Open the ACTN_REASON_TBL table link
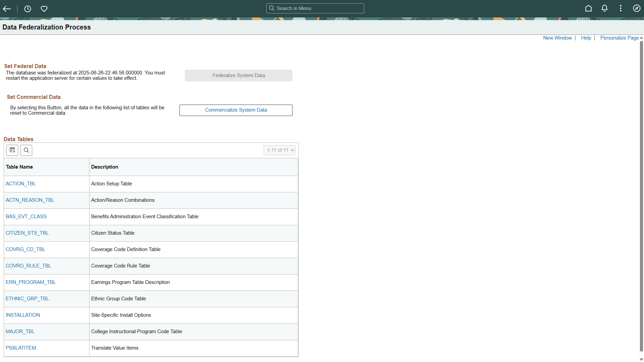This screenshot has width=644, height=362. point(30,200)
